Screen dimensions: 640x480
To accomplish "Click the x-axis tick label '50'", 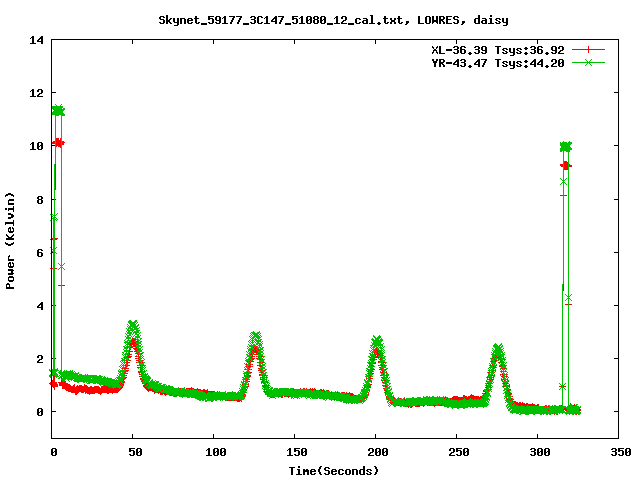I will pyautogui.click(x=135, y=452).
